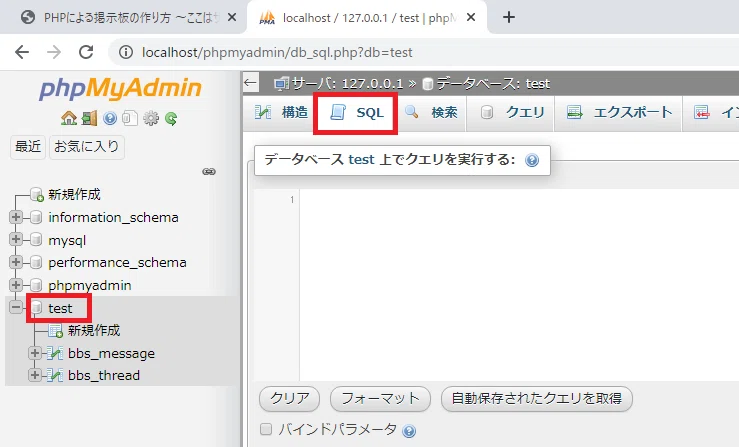739x447 pixels.
Task: Click test link in the query heading
Action: tap(361, 159)
